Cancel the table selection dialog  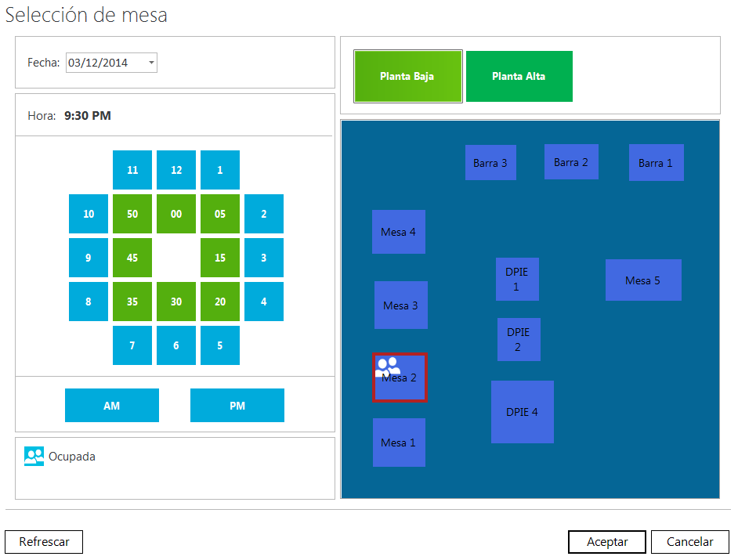point(689,542)
